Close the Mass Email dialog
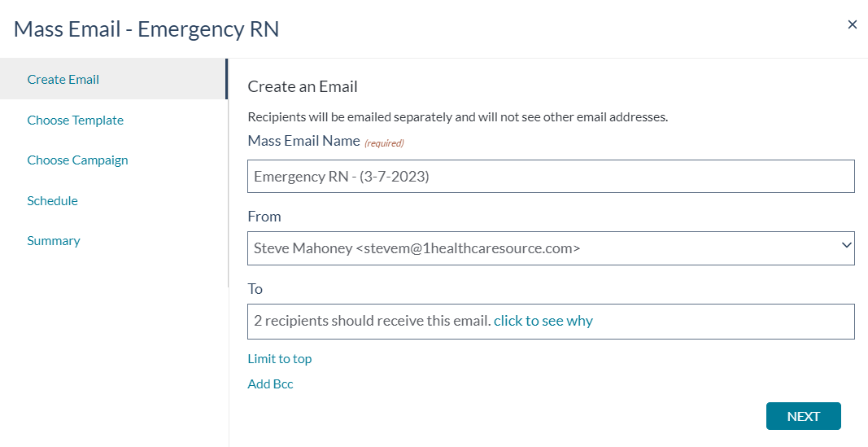The height and width of the screenshot is (447, 868). click(852, 24)
